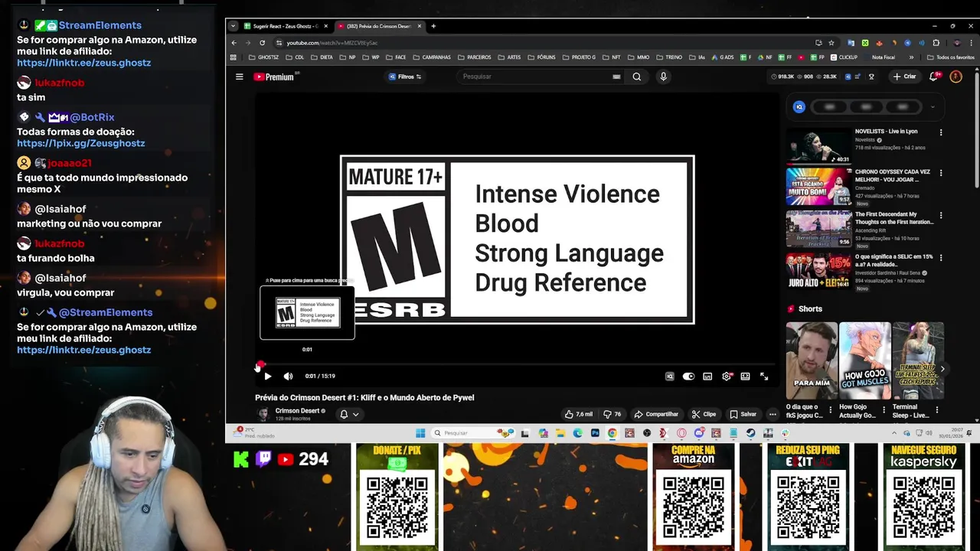Image resolution: width=980 pixels, height=551 pixels.
Task: Toggle subtitles in the video player
Action: 707,376
